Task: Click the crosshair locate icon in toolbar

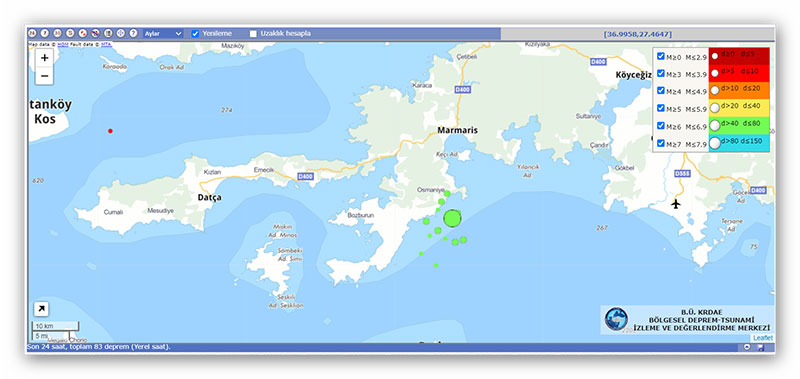Action: click(120, 33)
